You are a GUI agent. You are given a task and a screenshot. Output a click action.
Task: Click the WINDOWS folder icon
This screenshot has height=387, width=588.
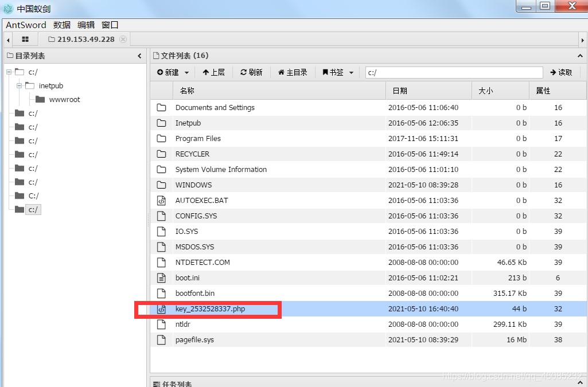[x=161, y=185]
